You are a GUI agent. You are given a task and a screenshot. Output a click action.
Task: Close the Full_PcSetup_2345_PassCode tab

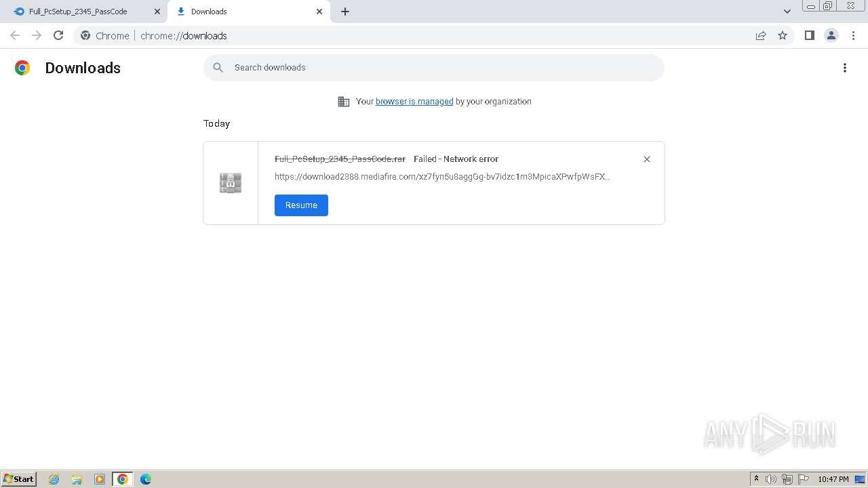click(157, 12)
